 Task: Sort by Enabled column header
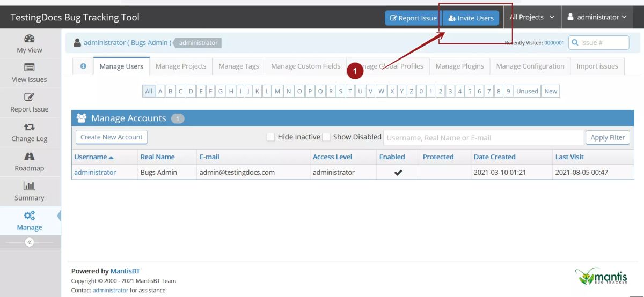(392, 157)
